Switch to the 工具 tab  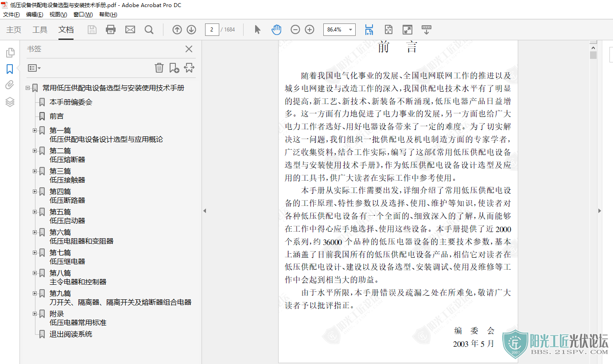pos(40,30)
